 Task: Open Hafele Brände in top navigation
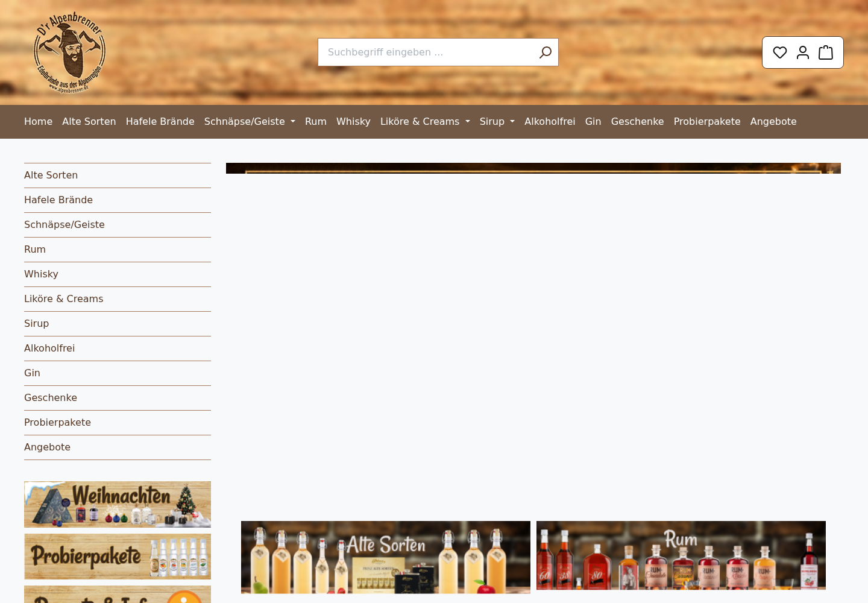[160, 122]
